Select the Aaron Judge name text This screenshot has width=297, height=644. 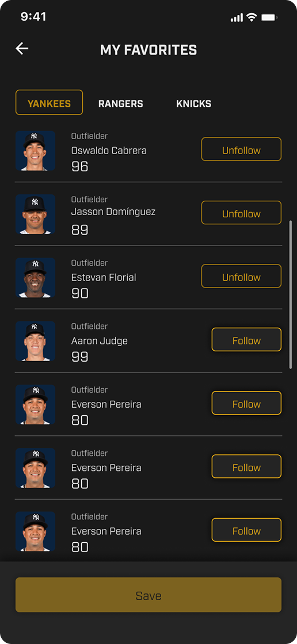[x=100, y=341]
